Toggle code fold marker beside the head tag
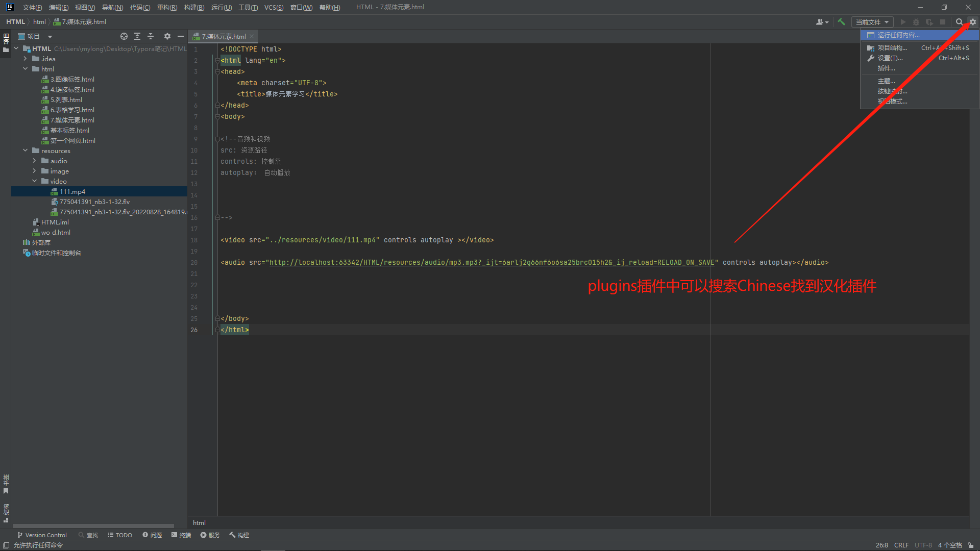The height and width of the screenshot is (551, 980). click(x=217, y=71)
